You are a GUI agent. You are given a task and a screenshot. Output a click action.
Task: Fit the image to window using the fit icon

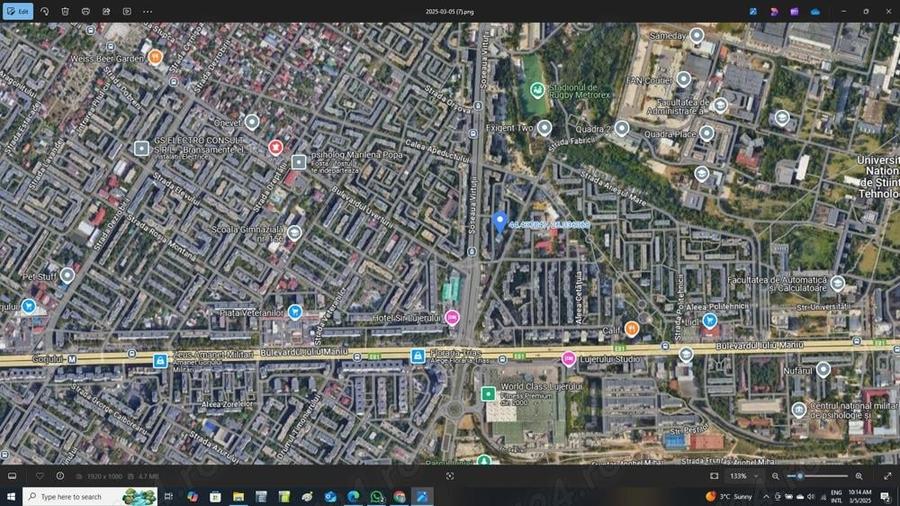(x=714, y=476)
